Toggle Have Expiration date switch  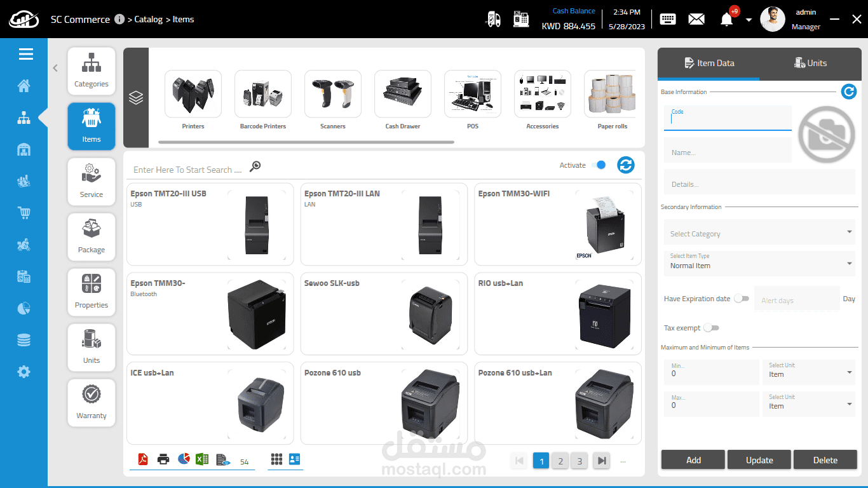click(741, 299)
